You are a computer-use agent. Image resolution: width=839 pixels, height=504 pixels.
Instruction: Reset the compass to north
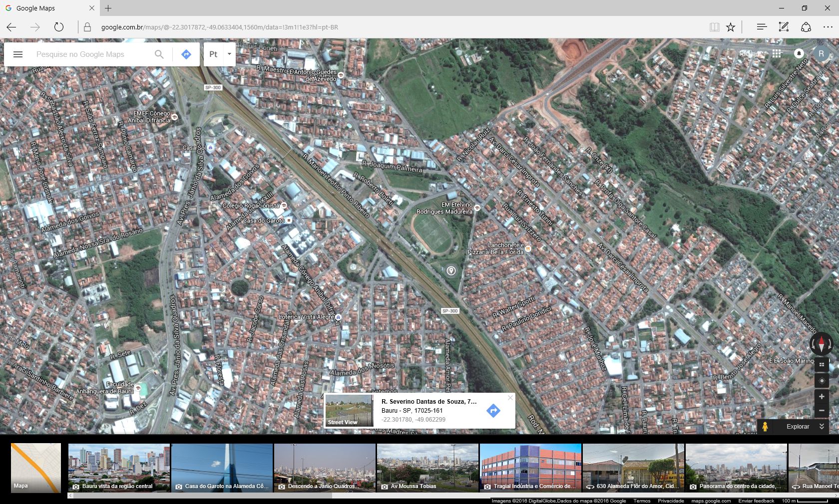coord(821,344)
